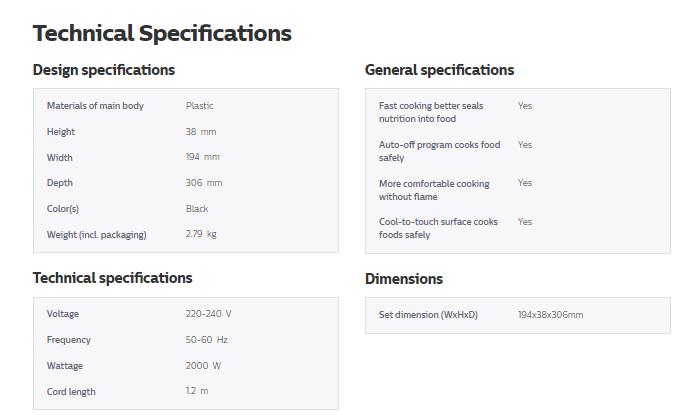Screen dimensions: 688x415
Task: Click the Design specifications section heading
Action: pos(104,70)
